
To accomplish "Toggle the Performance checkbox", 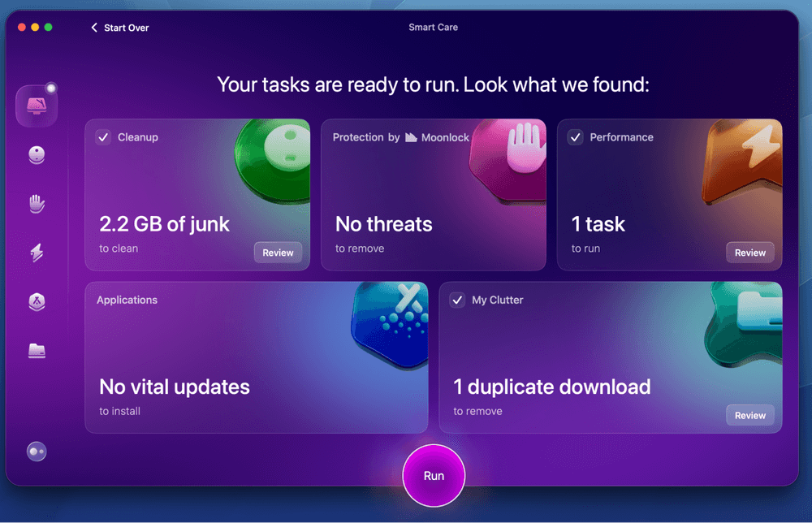I will point(576,137).
